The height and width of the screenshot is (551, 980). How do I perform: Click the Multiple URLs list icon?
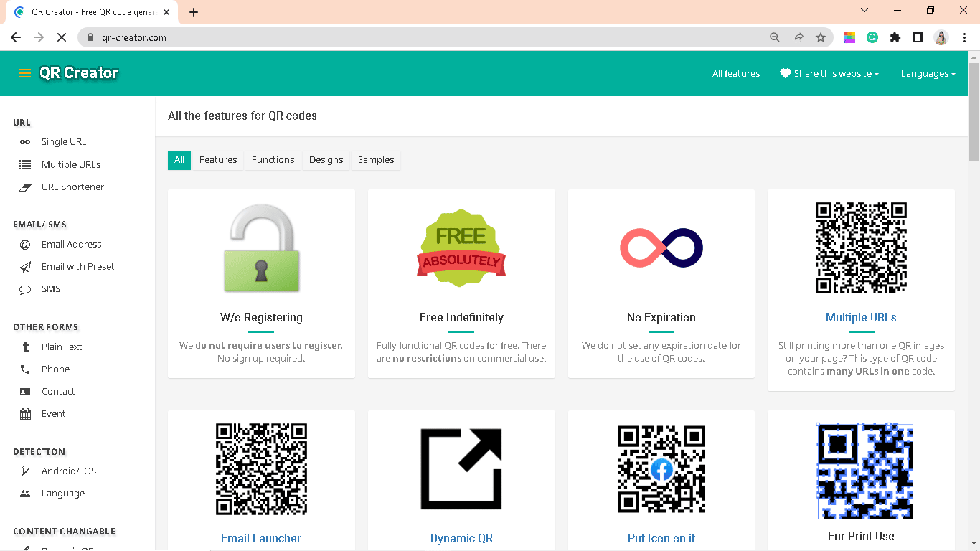point(25,165)
